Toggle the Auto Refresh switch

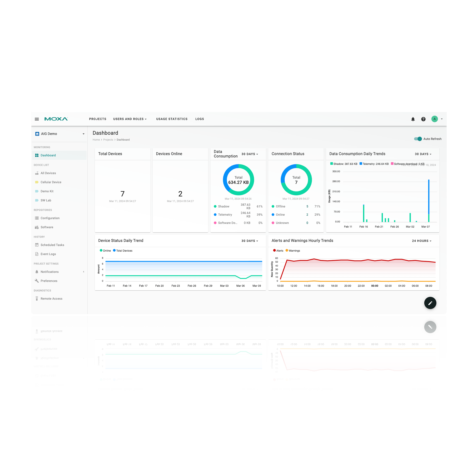(x=418, y=139)
